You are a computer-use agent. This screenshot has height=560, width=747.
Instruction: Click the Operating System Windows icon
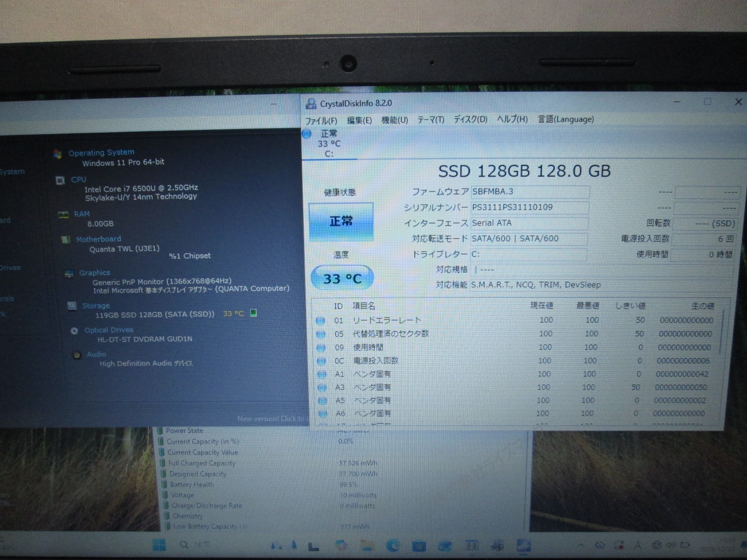pos(58,154)
